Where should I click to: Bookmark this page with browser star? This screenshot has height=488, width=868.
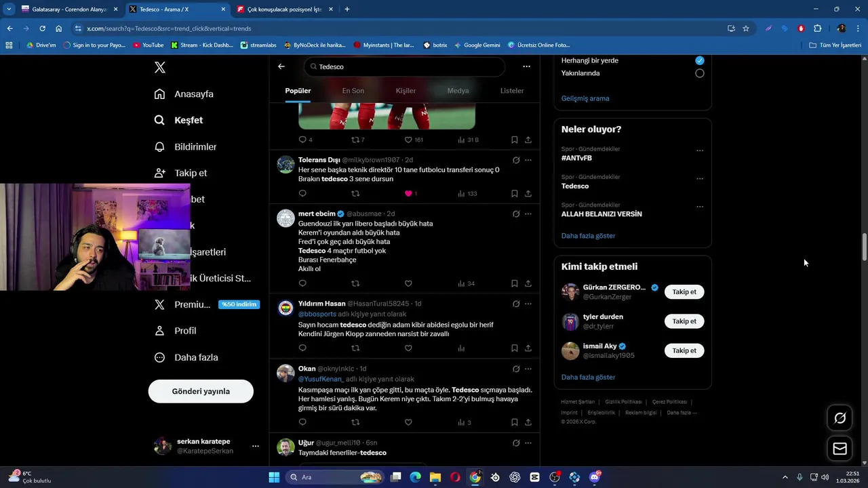point(746,28)
